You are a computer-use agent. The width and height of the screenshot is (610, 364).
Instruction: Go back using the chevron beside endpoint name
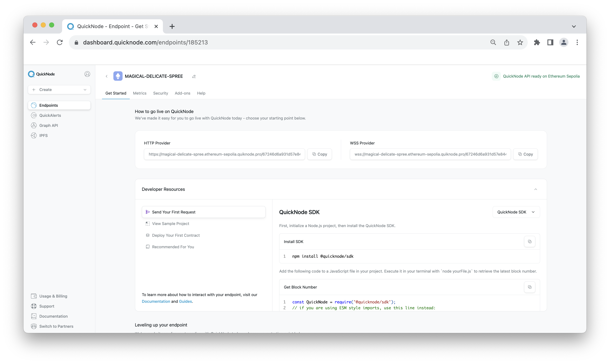coord(107,76)
